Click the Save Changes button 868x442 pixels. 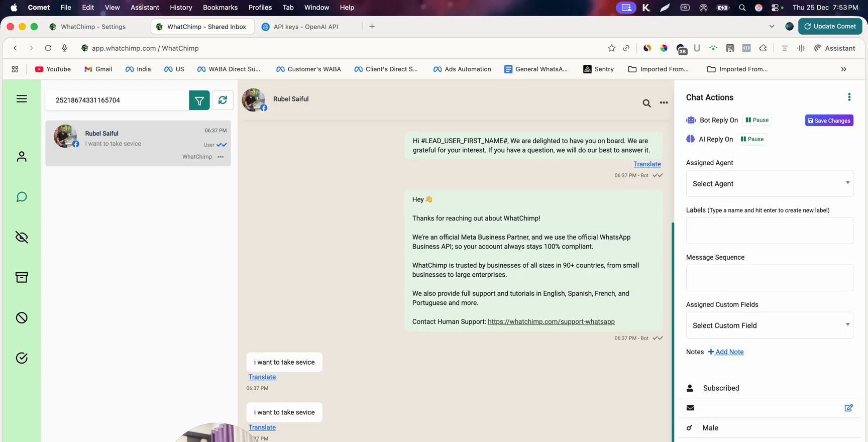(x=829, y=121)
